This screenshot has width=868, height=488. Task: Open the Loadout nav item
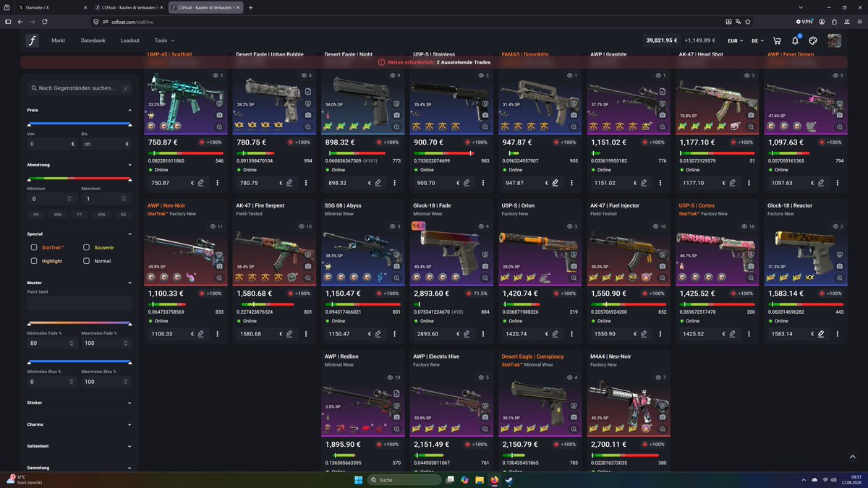coord(130,40)
